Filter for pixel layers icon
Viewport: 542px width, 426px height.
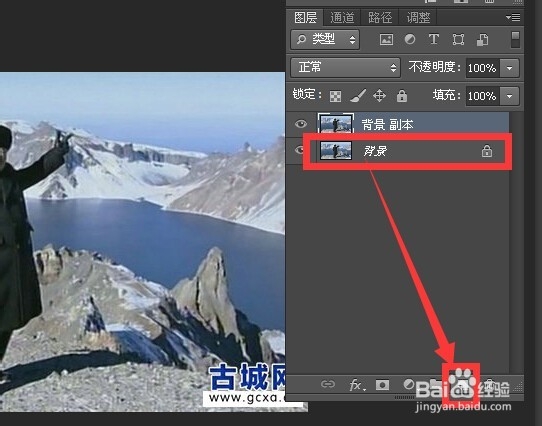[x=386, y=39]
